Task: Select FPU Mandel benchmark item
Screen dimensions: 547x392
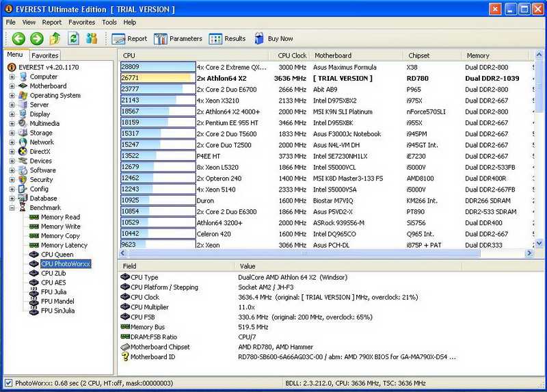Action: point(57,301)
